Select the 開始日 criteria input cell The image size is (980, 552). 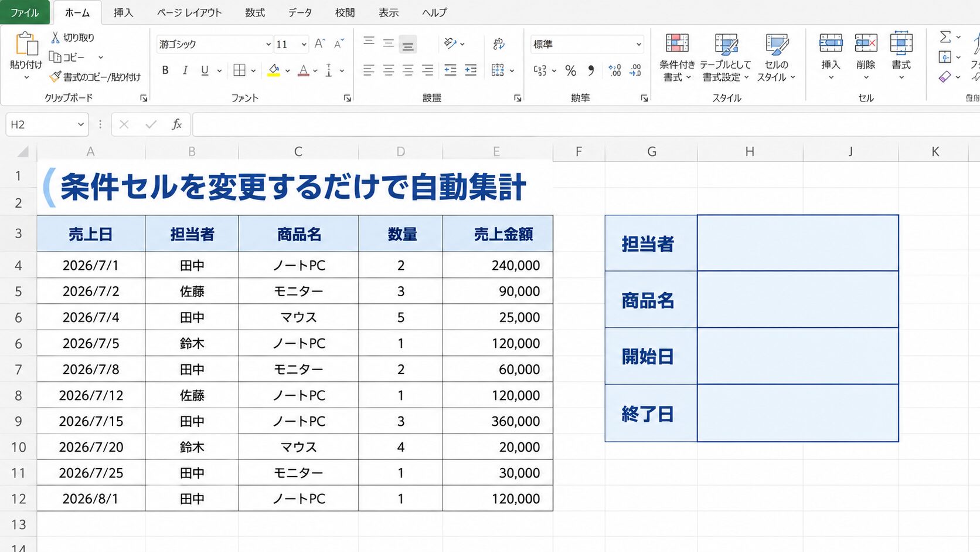(798, 356)
